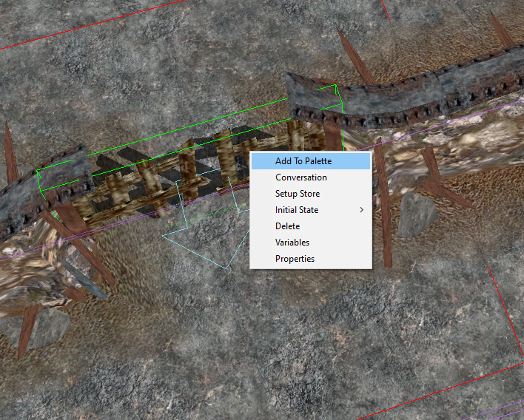Select the gray boulder right of the menu

[416, 214]
